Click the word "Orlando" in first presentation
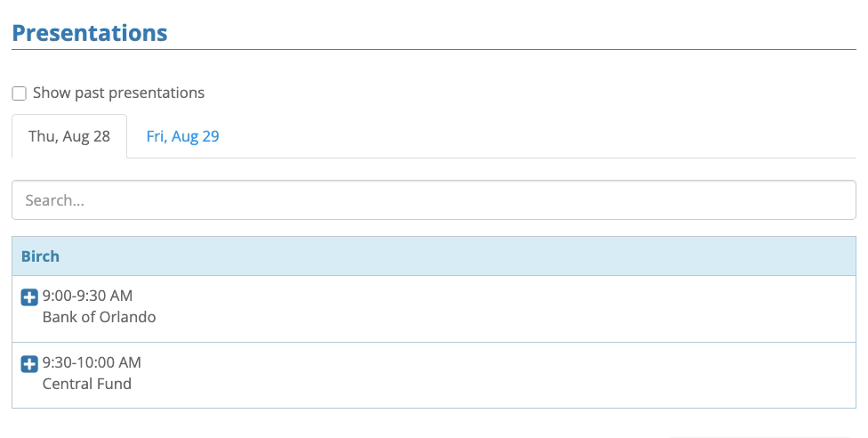Image resolution: width=868 pixels, height=438 pixels. point(127,317)
